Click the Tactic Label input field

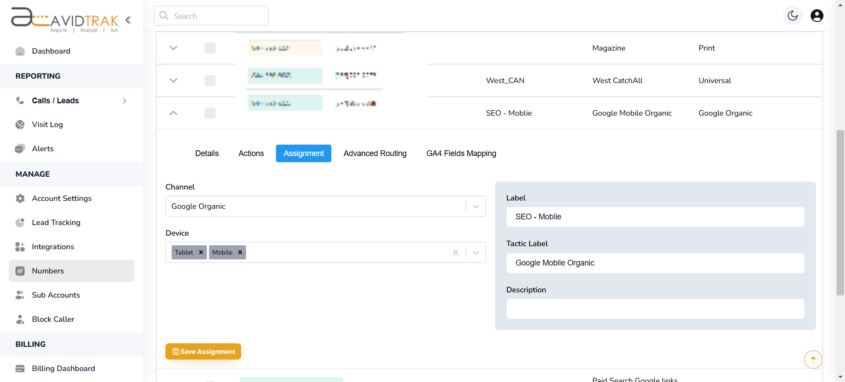[655, 263]
